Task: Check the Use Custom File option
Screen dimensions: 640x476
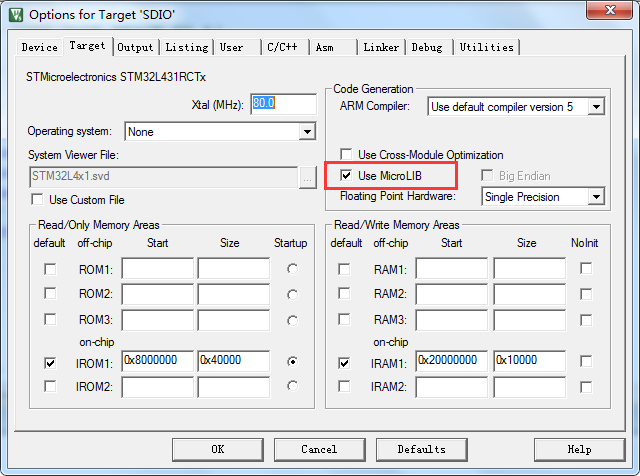Action: 39,200
